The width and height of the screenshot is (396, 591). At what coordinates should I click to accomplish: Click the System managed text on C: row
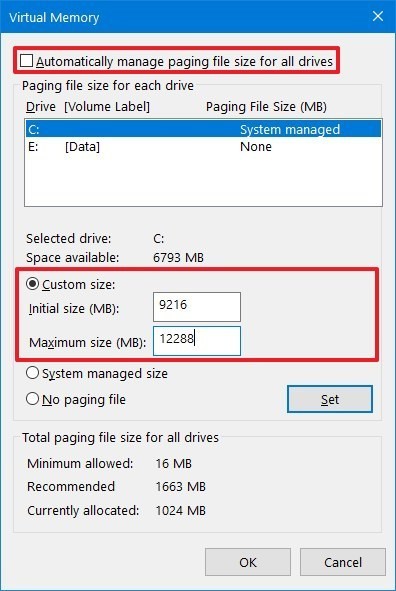[x=290, y=129]
